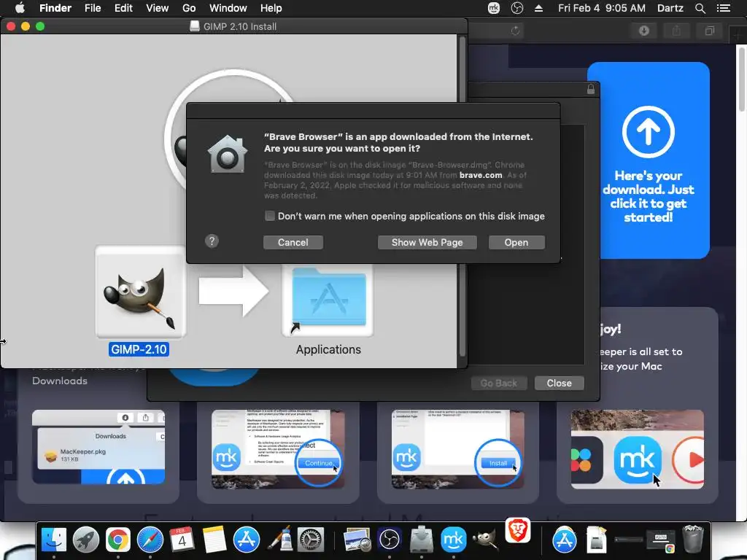The width and height of the screenshot is (747, 560).
Task: Open Finder from the dock
Action: [54, 540]
